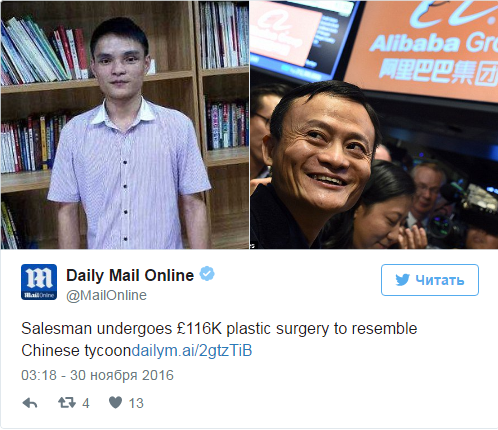Screen dimensions: 498x430
Task: Click the retweet count 4
Action: (86, 403)
